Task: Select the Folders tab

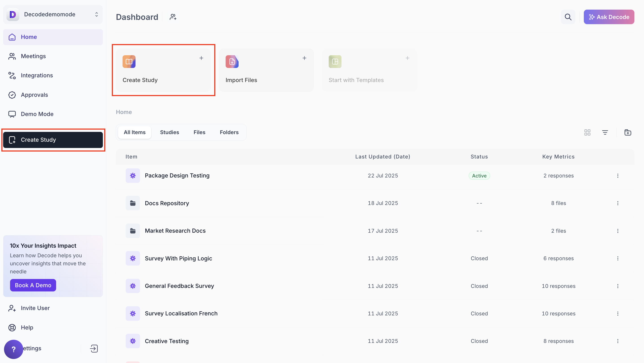Action: [229, 132]
